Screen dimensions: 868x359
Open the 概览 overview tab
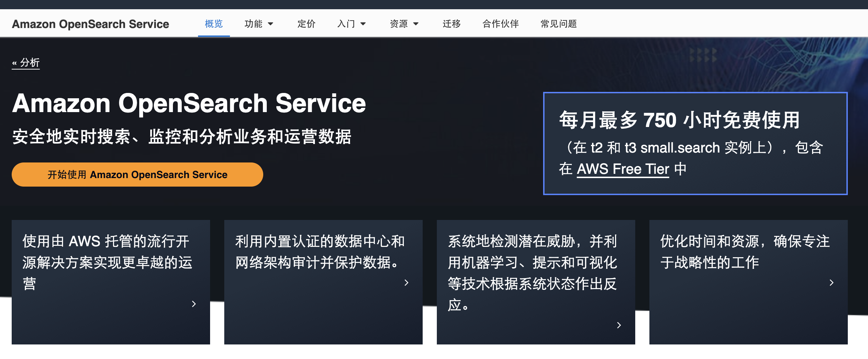[x=214, y=24]
